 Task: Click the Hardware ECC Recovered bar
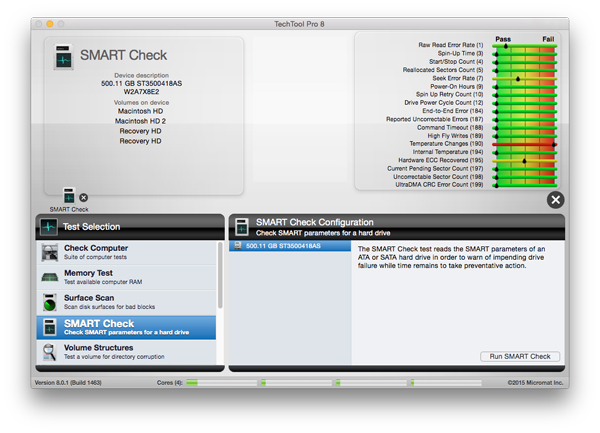524,161
